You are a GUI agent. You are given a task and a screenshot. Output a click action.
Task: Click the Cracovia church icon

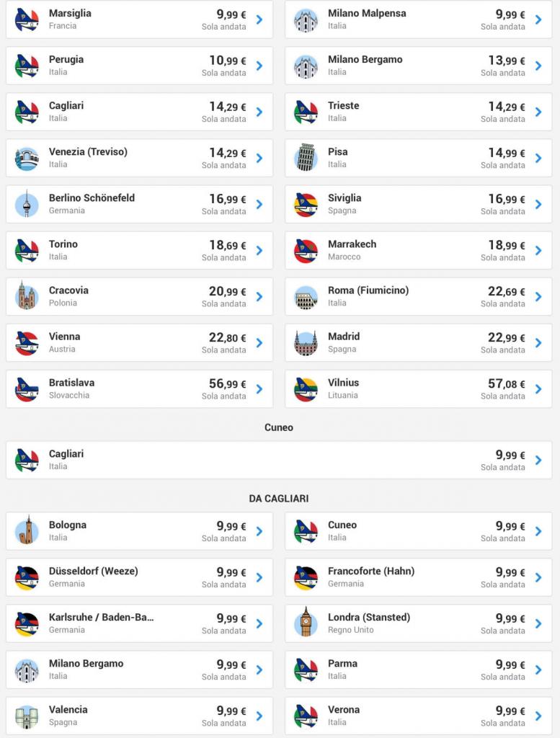pyautogui.click(x=27, y=295)
